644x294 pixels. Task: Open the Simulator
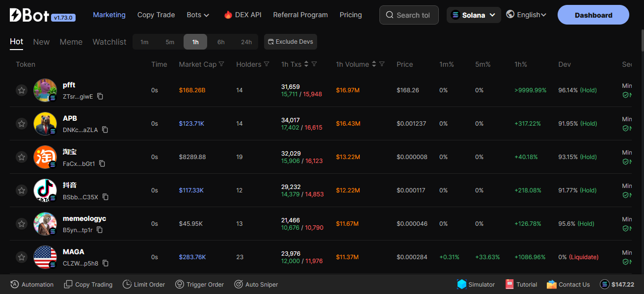click(x=476, y=284)
